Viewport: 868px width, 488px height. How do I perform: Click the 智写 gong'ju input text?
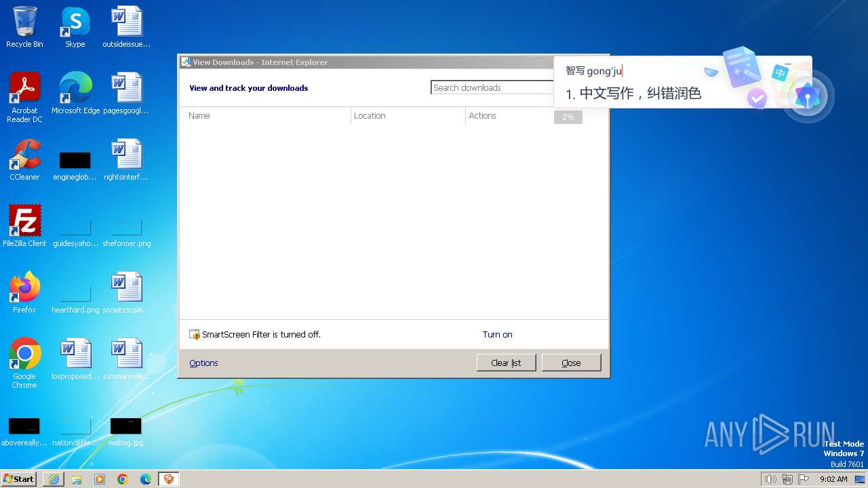tap(594, 70)
